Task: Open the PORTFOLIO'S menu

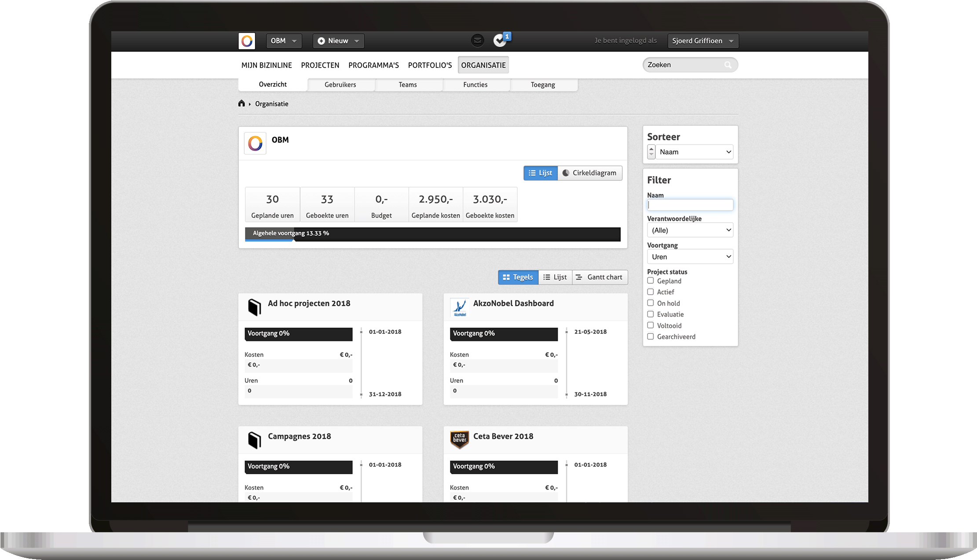Action: click(x=430, y=65)
